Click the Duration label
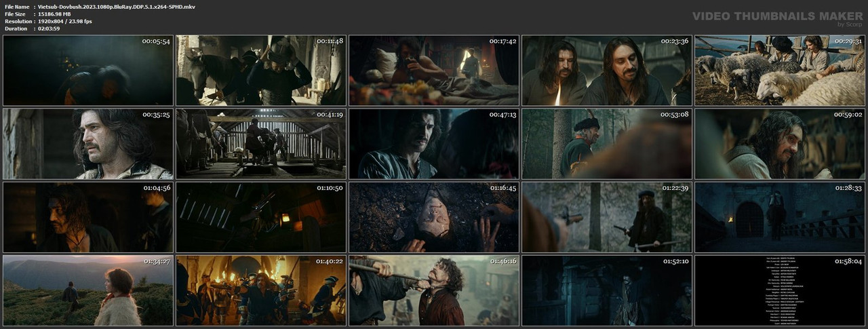This screenshot has height=329, width=868. click(x=15, y=28)
